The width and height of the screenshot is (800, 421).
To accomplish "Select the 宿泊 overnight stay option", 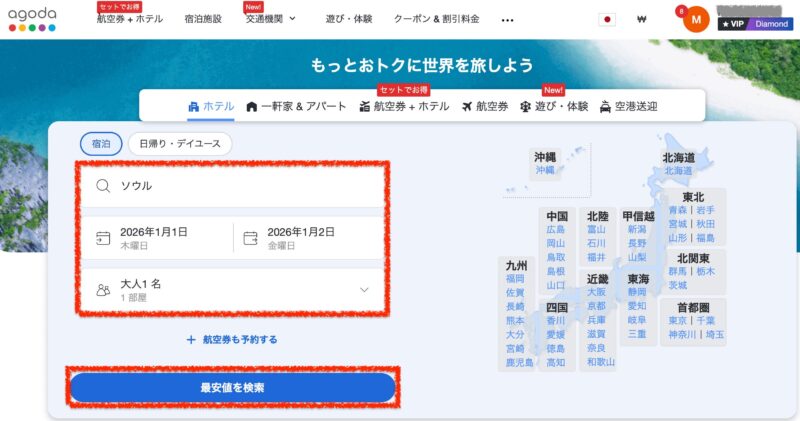I will (101, 144).
